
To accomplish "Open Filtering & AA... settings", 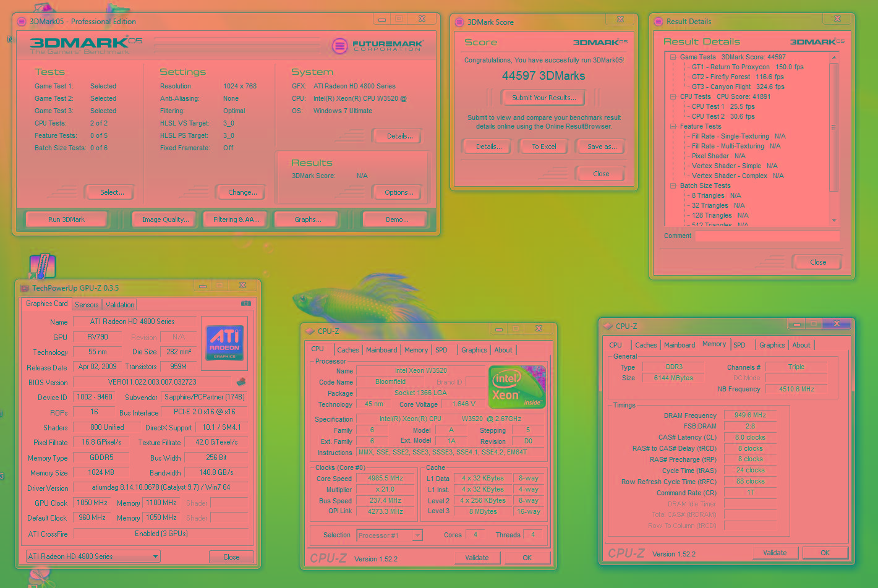I will coord(236,219).
